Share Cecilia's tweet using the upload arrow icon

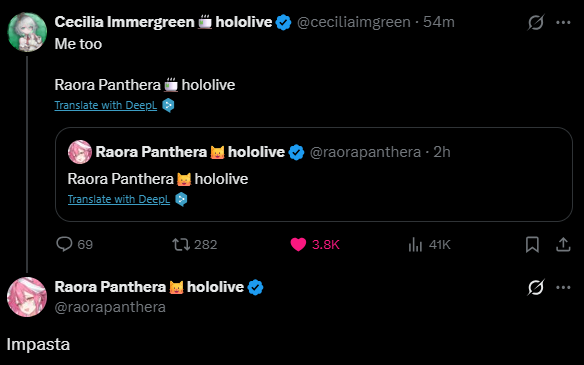pyautogui.click(x=563, y=245)
